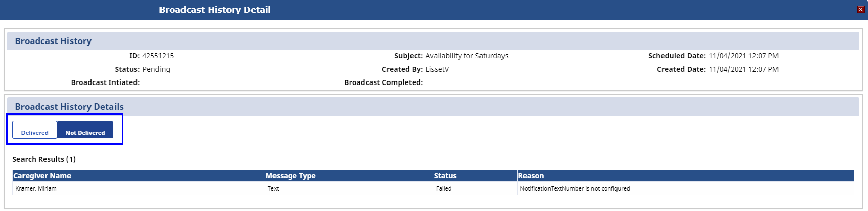This screenshot has width=868, height=211.
Task: Click the Scheduled Date value
Action: point(743,56)
